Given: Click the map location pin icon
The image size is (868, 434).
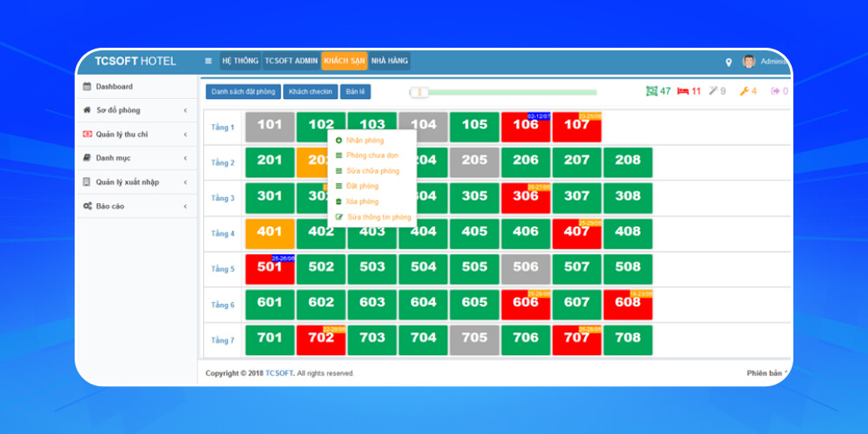Looking at the screenshot, I should [x=728, y=62].
